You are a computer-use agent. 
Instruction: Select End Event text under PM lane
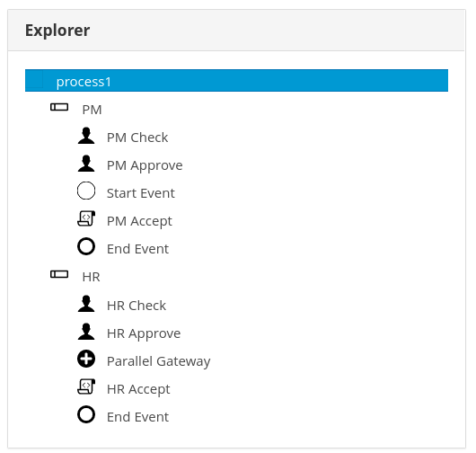[x=137, y=249]
